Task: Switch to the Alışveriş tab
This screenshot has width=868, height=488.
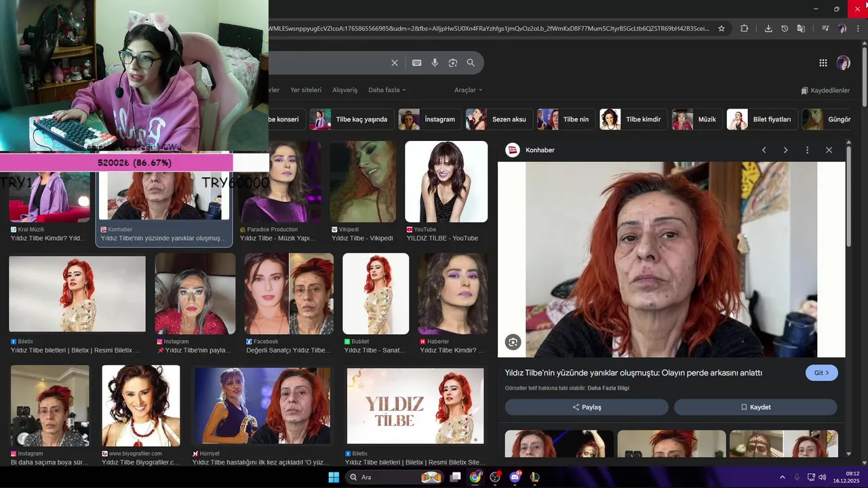Action: [x=344, y=90]
